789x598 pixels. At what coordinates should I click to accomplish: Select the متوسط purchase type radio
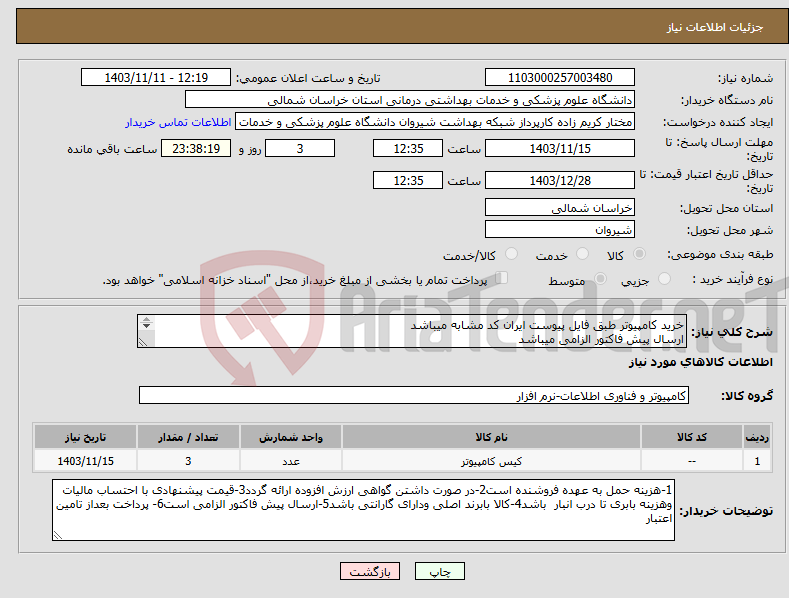click(600, 279)
